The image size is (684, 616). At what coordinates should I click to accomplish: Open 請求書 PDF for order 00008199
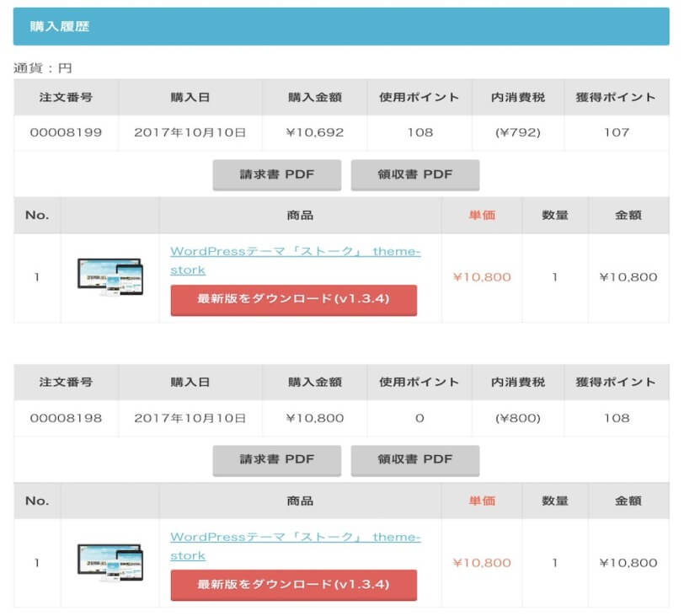click(276, 174)
